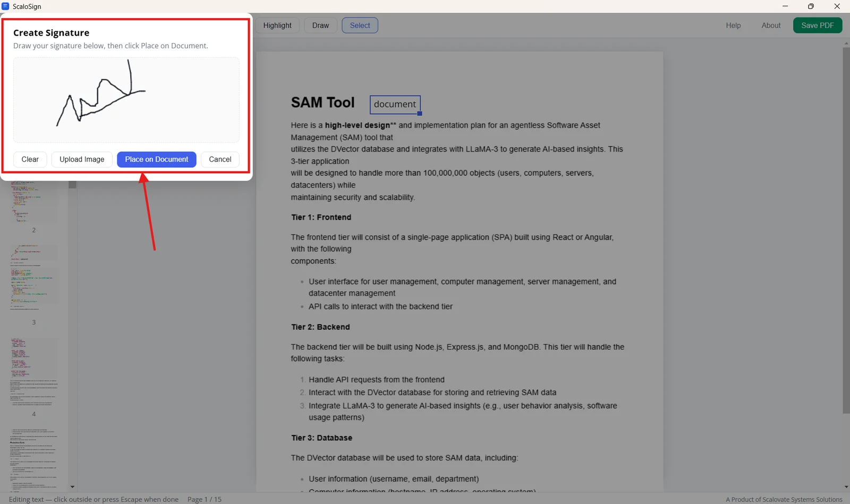Activate the Select tool
850x504 pixels.
coord(360,25)
